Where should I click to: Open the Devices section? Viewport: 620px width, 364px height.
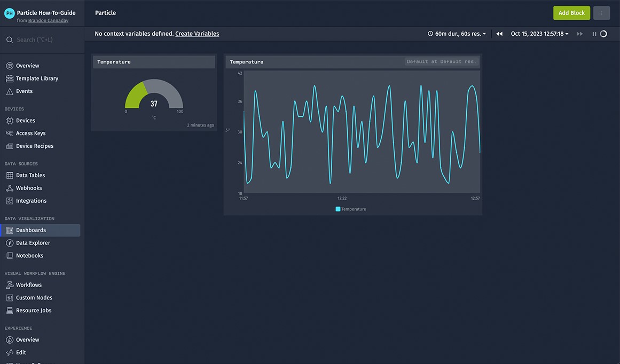click(25, 121)
